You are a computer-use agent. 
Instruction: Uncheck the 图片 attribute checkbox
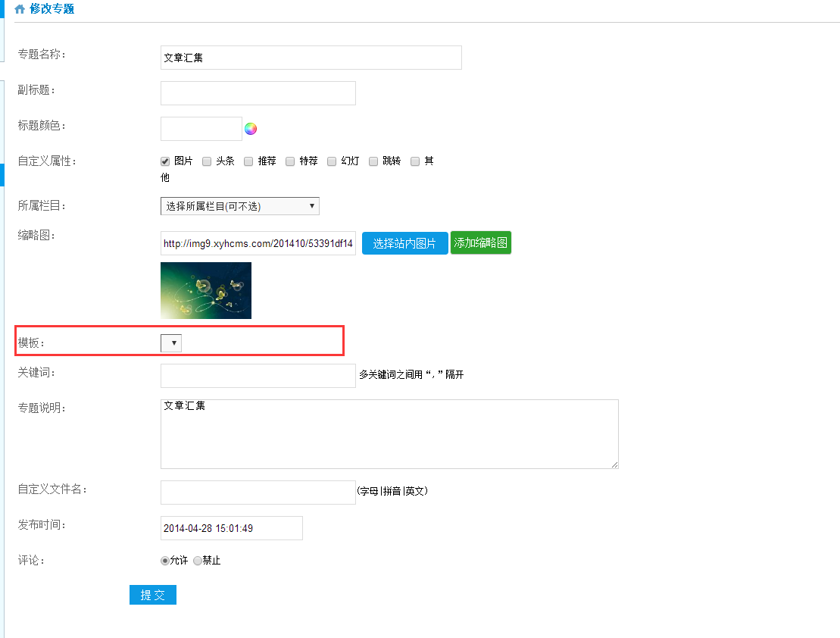pos(165,161)
